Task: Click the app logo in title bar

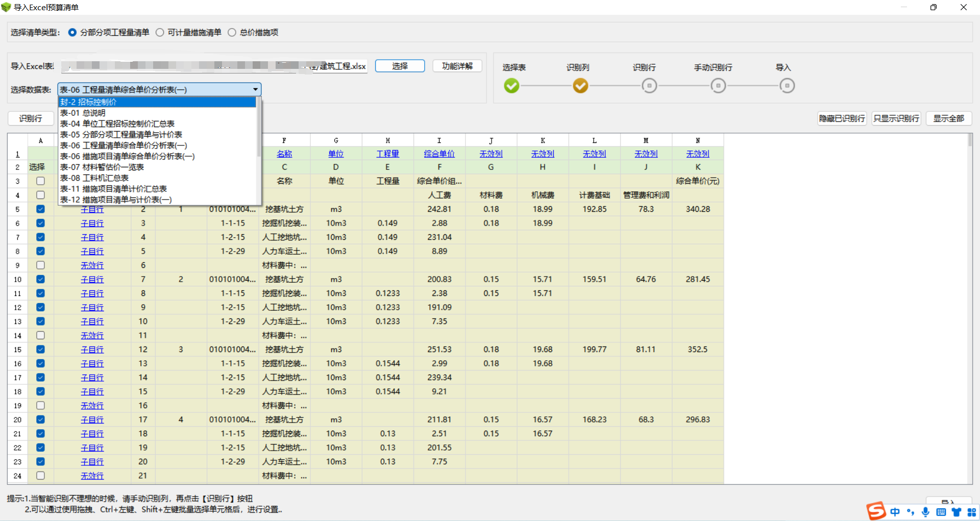Action: pyautogui.click(x=6, y=7)
